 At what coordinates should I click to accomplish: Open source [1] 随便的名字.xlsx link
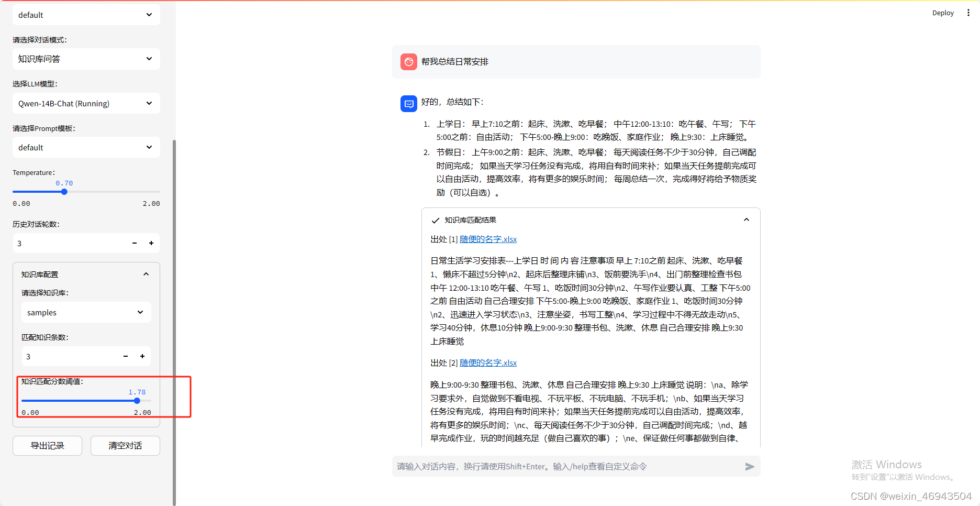click(x=488, y=239)
